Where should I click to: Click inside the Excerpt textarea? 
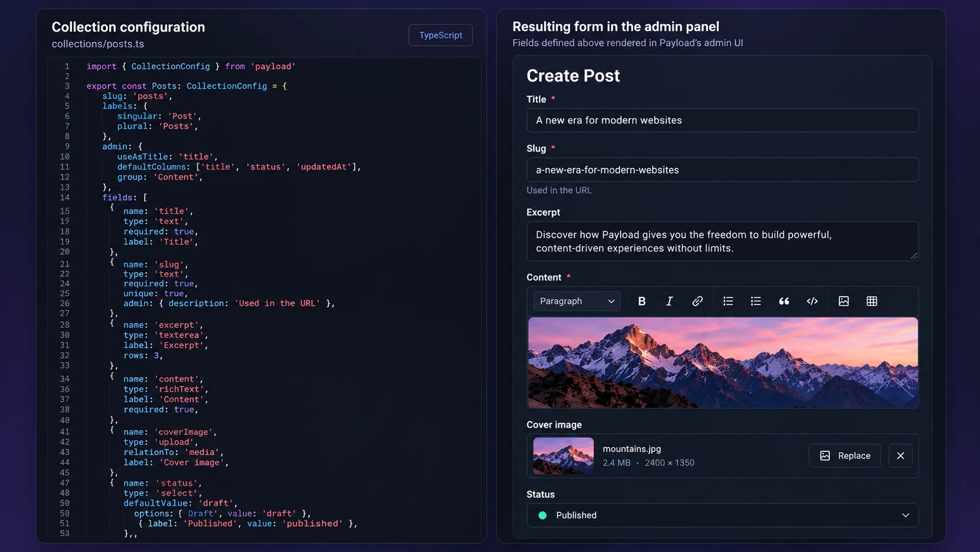pos(722,241)
